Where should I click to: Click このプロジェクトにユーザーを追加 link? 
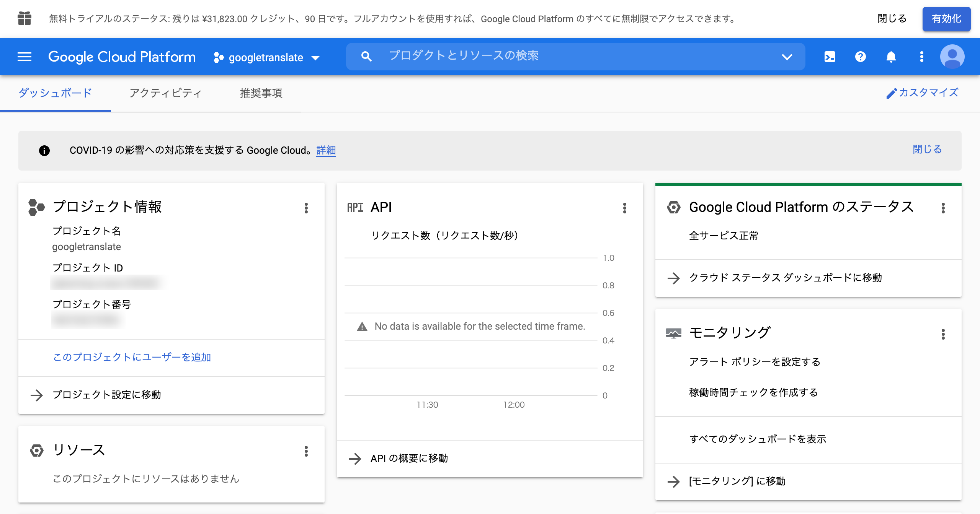(132, 357)
